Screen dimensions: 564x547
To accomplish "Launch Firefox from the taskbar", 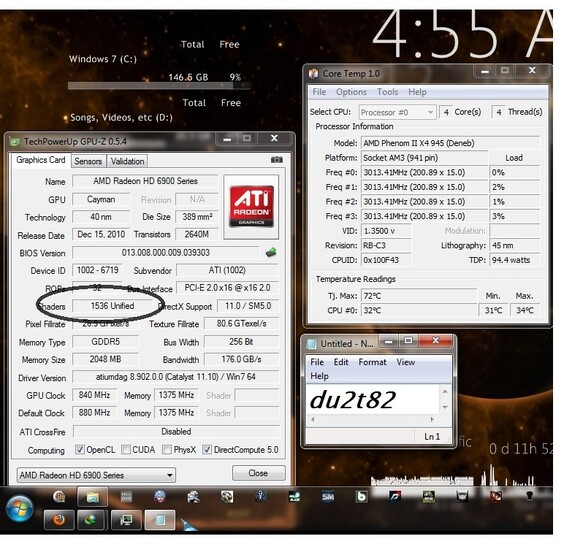I will pos(59,520).
